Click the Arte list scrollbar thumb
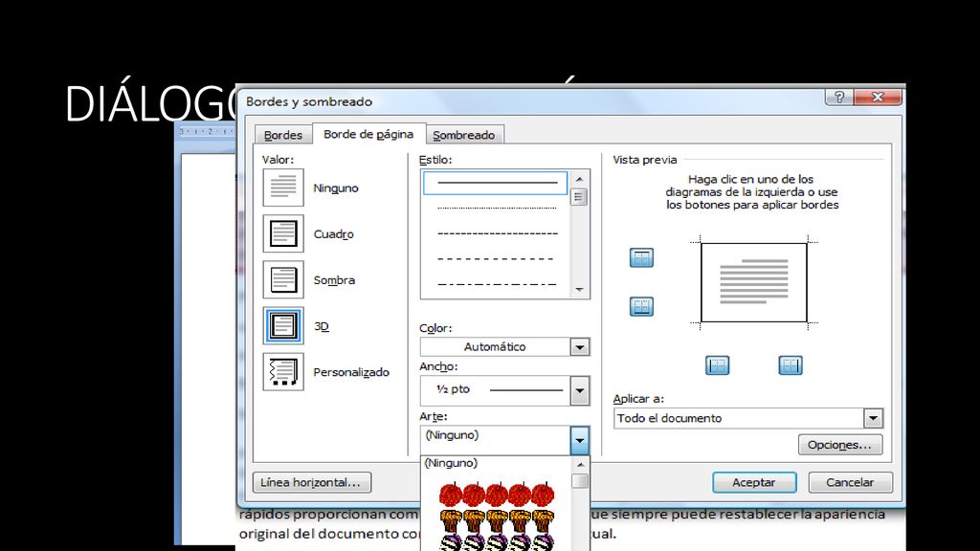This screenshot has height=551, width=980. click(580, 481)
